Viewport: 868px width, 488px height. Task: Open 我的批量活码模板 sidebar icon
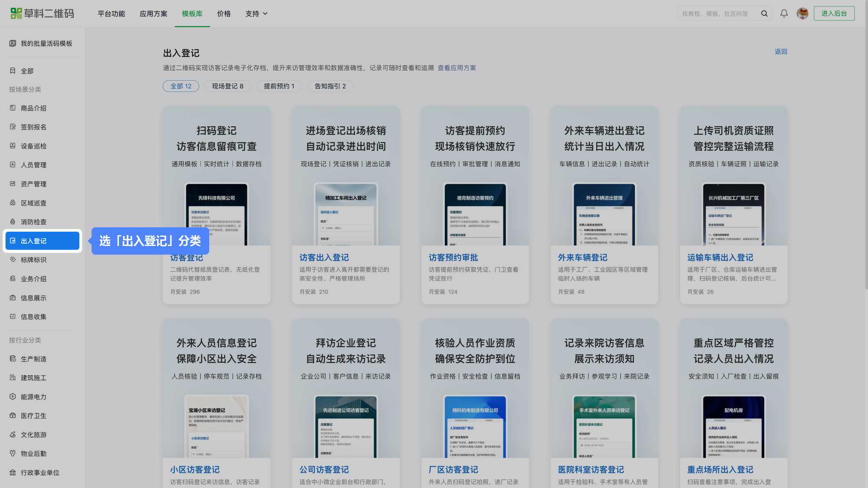click(13, 43)
